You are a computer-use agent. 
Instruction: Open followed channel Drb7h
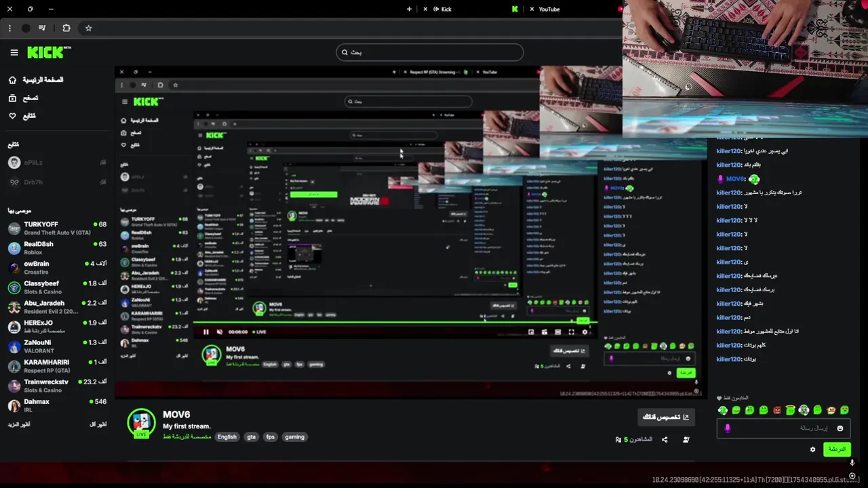tap(57, 182)
